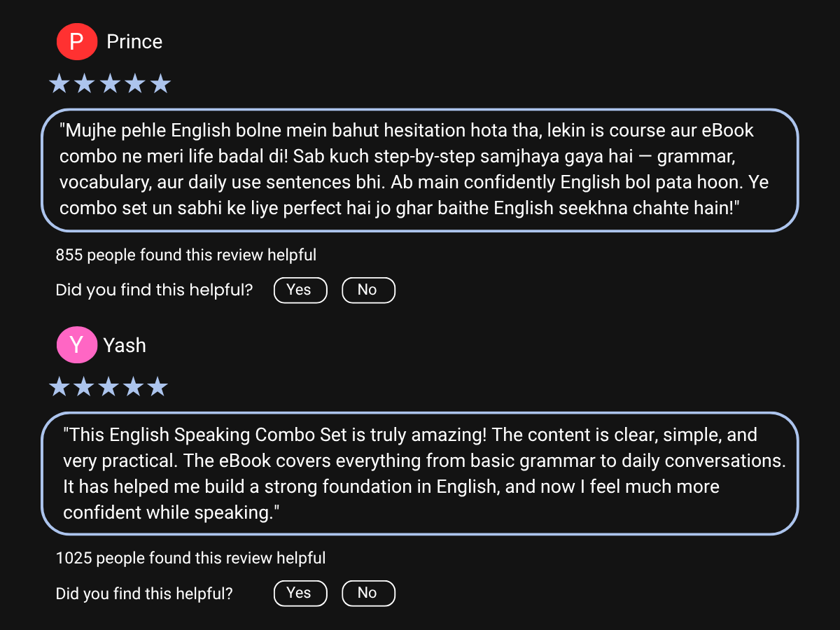The height and width of the screenshot is (630, 840).
Task: Open the Yash reviewer name
Action: click(x=125, y=345)
